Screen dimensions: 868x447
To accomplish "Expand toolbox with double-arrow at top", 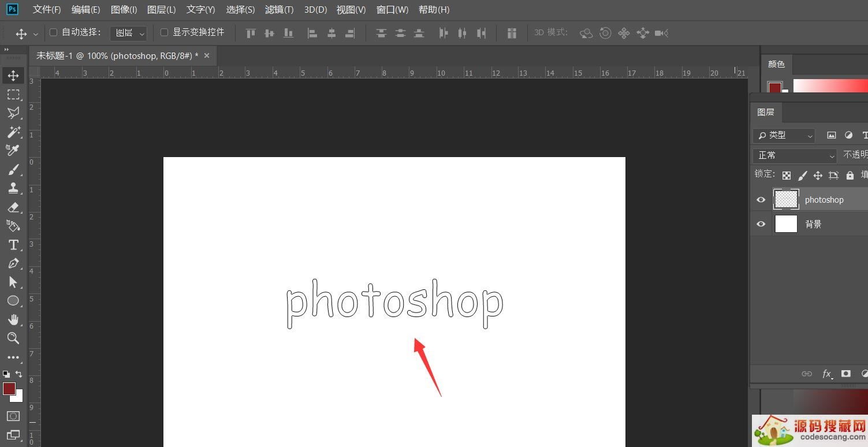I will click(7, 50).
